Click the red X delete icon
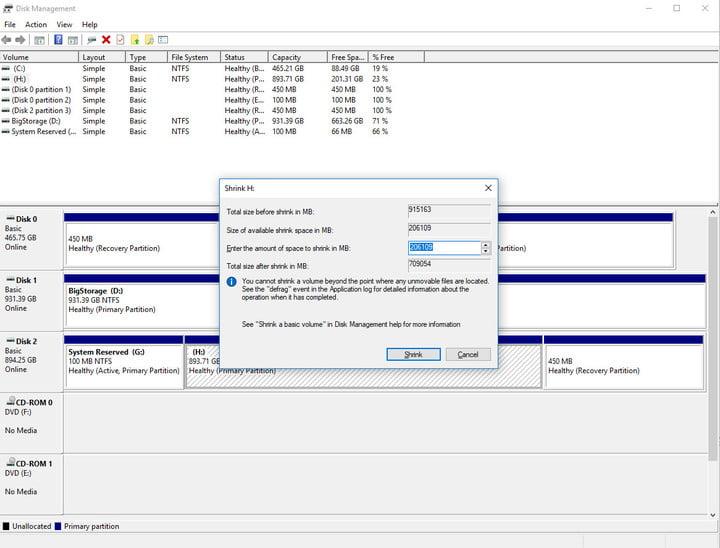 pyautogui.click(x=106, y=40)
